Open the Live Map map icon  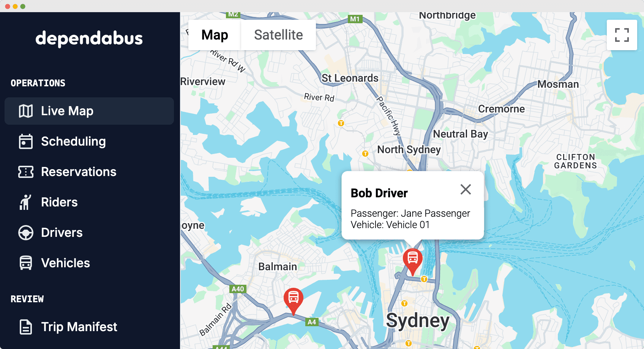[x=26, y=111]
